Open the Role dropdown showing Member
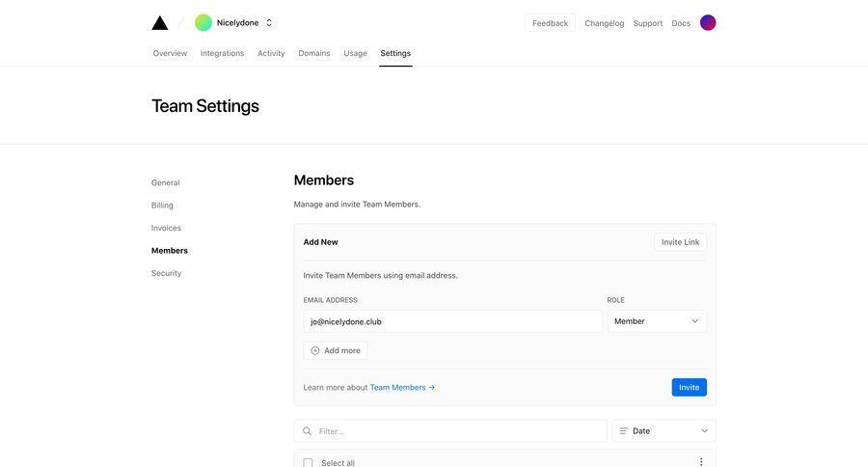 coord(657,321)
